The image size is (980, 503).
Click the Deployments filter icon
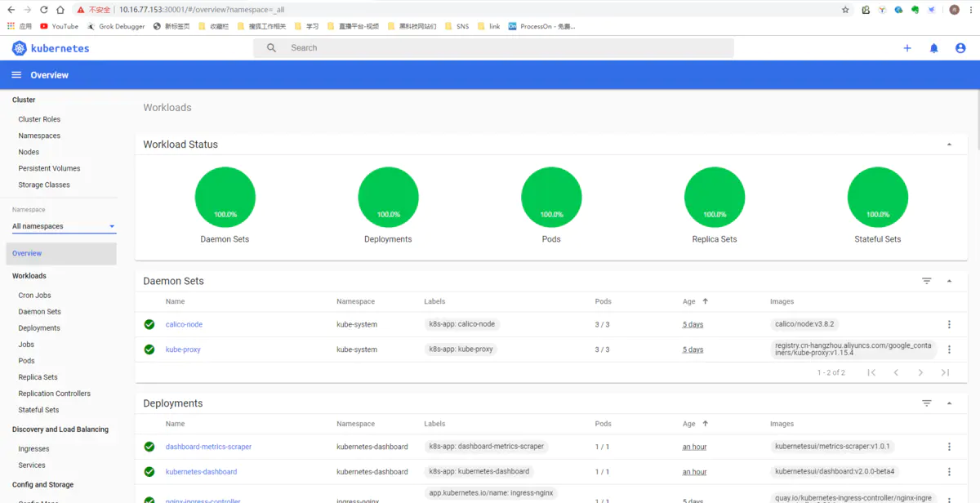click(x=927, y=403)
